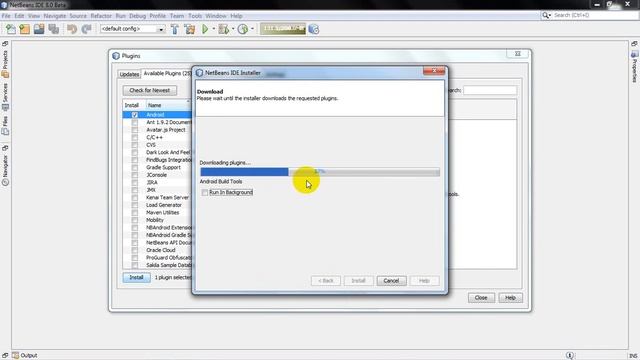Click the Profile Project toolbar icon
This screenshot has width=640, height=360.
243,29
